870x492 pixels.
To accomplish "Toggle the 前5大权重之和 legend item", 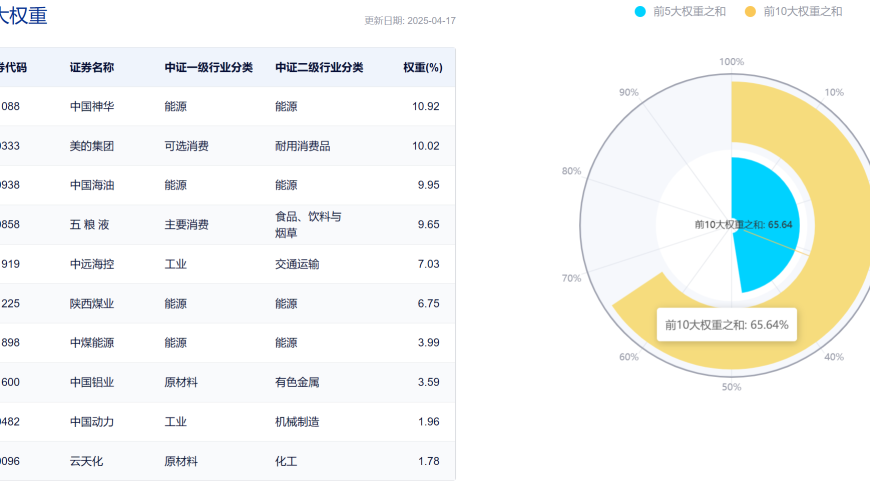I will click(680, 12).
